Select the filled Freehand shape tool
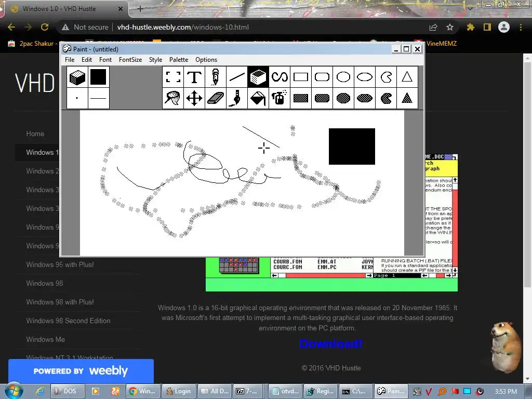 coord(386,98)
